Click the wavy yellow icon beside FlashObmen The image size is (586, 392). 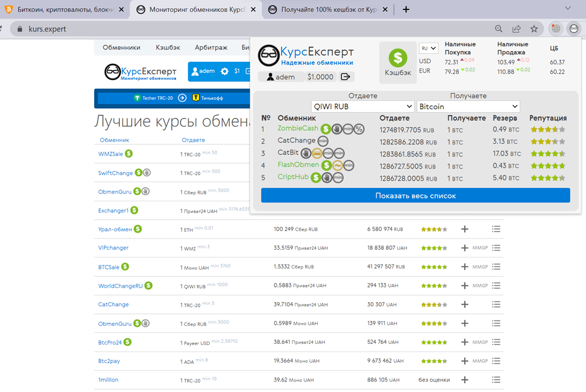coord(338,166)
